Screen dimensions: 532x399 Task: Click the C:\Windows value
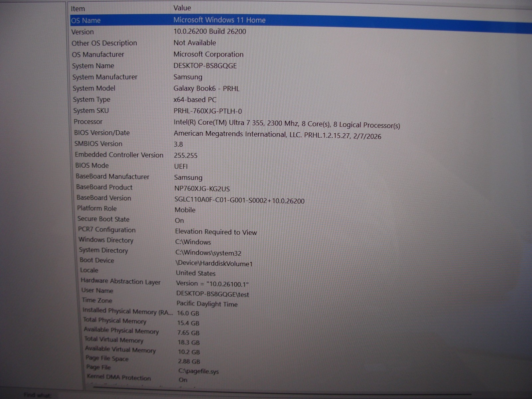click(193, 242)
